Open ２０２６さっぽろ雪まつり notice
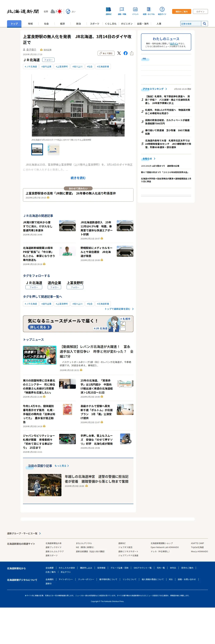215x644 pixels. coord(160,166)
